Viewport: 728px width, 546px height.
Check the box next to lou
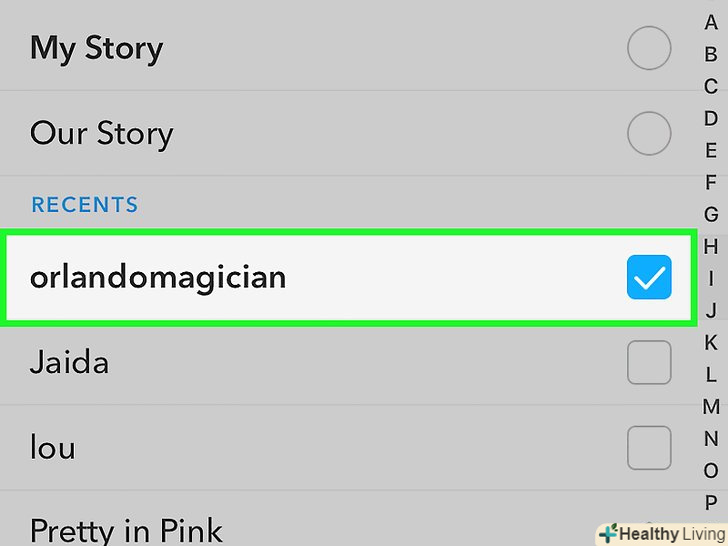pyautogui.click(x=648, y=447)
